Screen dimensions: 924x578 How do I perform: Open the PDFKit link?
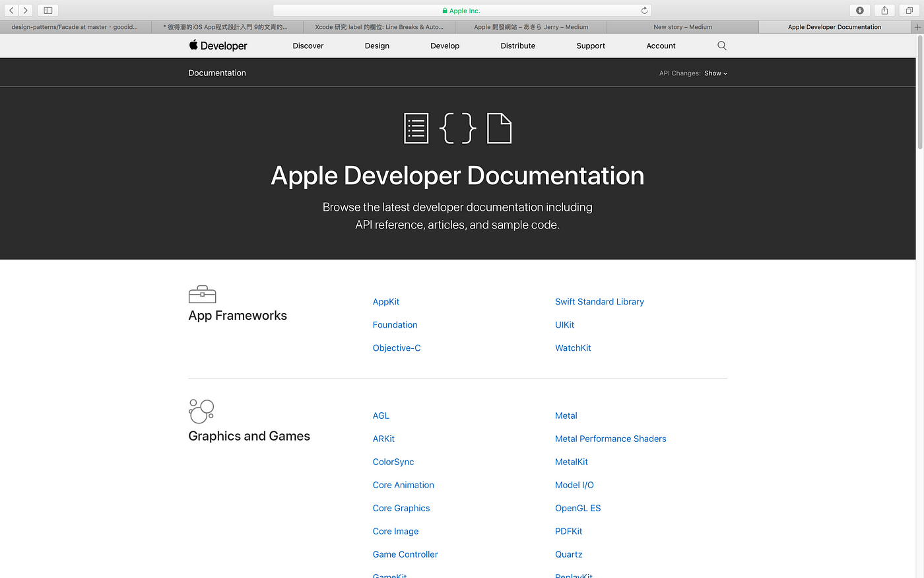tap(569, 531)
